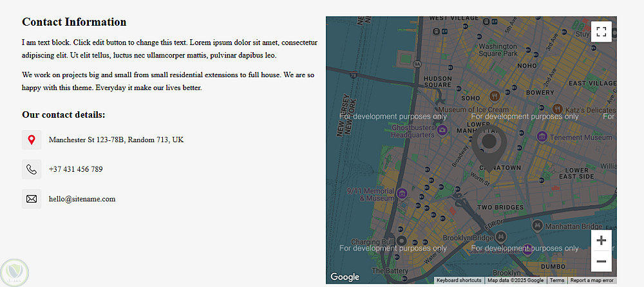The image size is (644, 287).
Task: Click the CHINATOWN label on the map
Action: (x=500, y=167)
